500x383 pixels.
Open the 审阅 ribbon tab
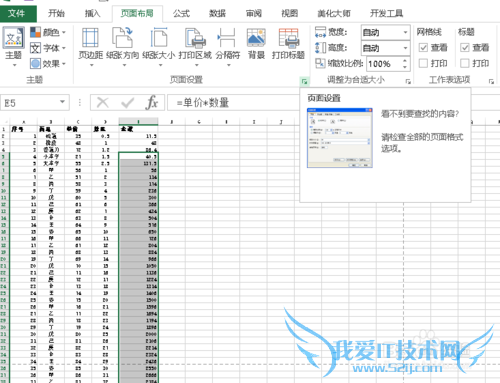tap(254, 13)
